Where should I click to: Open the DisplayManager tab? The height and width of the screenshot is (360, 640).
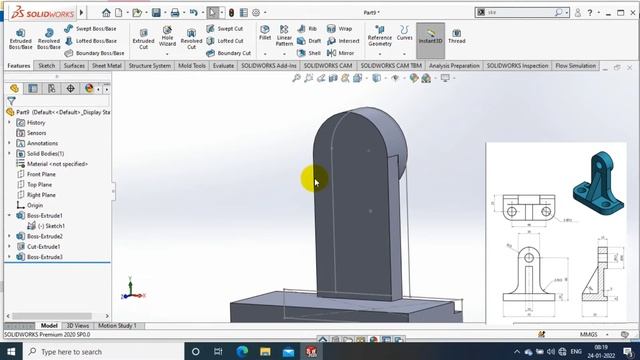tap(89, 88)
